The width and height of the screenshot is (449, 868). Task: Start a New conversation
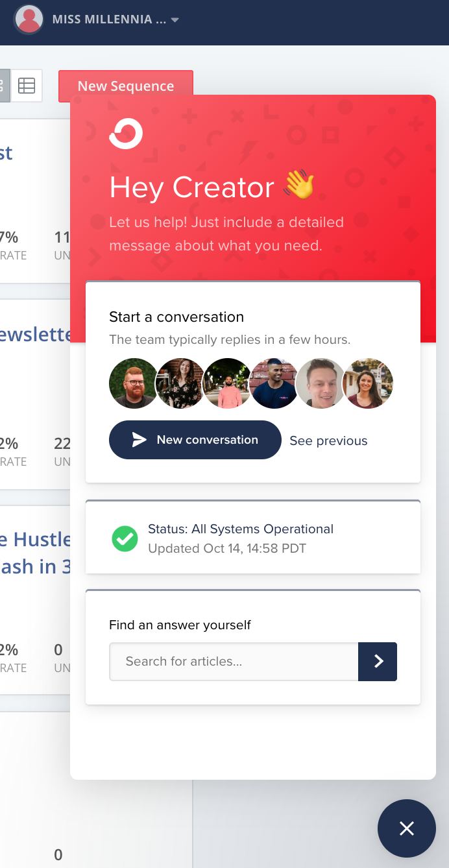click(x=195, y=440)
